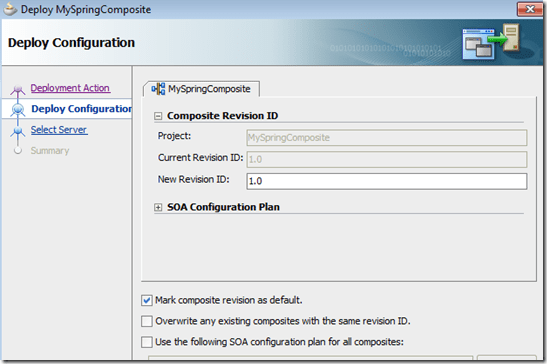The image size is (547, 364).
Task: Enable Overwrite any existing composites checkbox
Action: click(147, 321)
